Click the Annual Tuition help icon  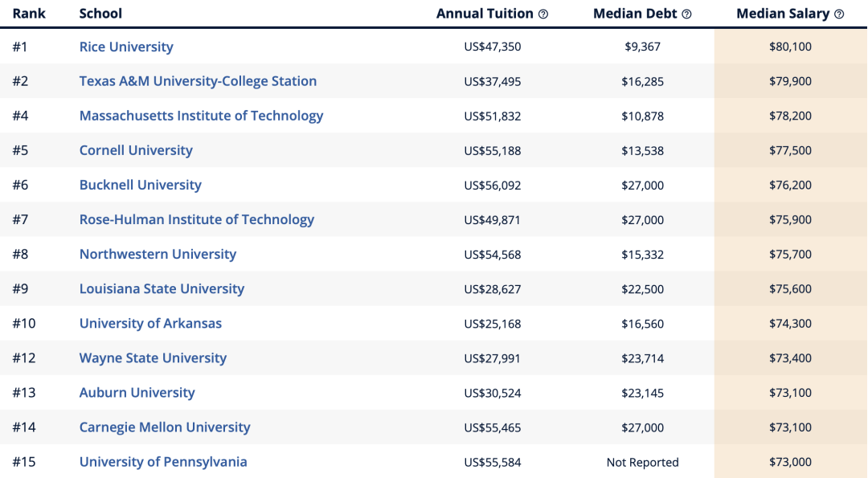click(x=543, y=14)
